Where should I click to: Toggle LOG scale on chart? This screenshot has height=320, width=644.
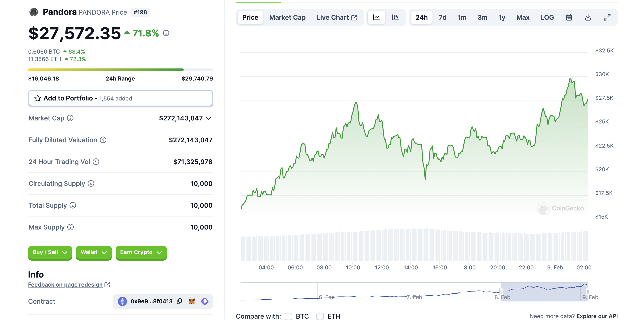(547, 17)
